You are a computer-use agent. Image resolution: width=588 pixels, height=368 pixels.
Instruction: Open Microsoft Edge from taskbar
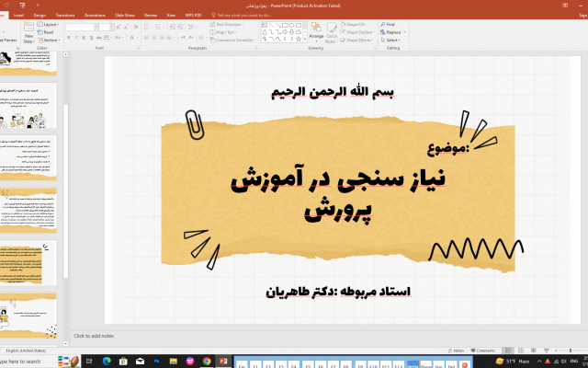click(107, 362)
